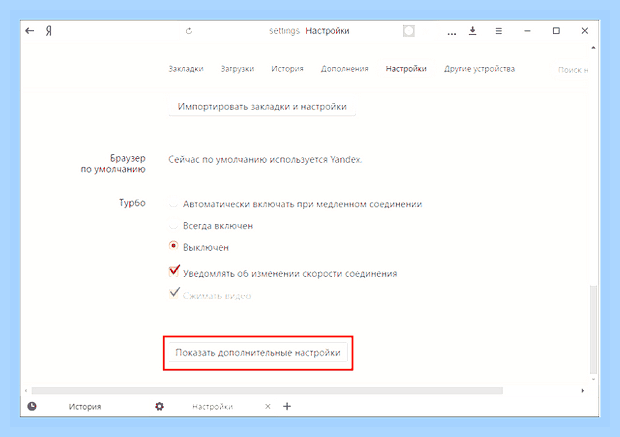
Task: Click text Сейчас по умолчанию используется Yandex
Action: [x=265, y=159]
